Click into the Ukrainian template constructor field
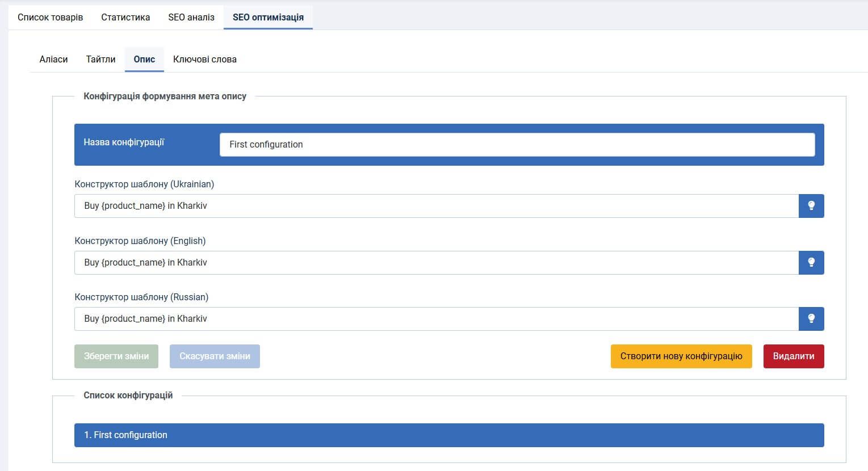Screen dimensions: 868x471 [x=436, y=206]
